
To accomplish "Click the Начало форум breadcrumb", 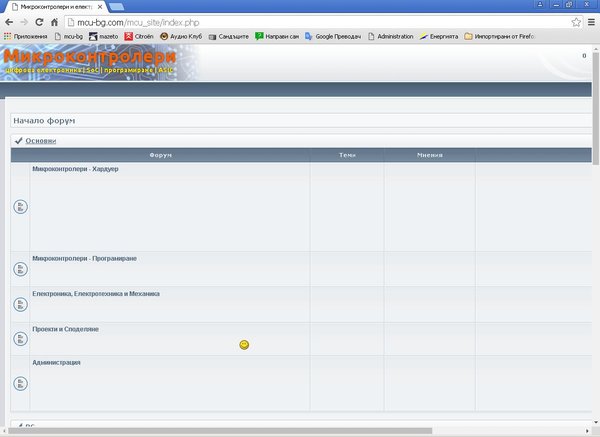I will (44, 121).
